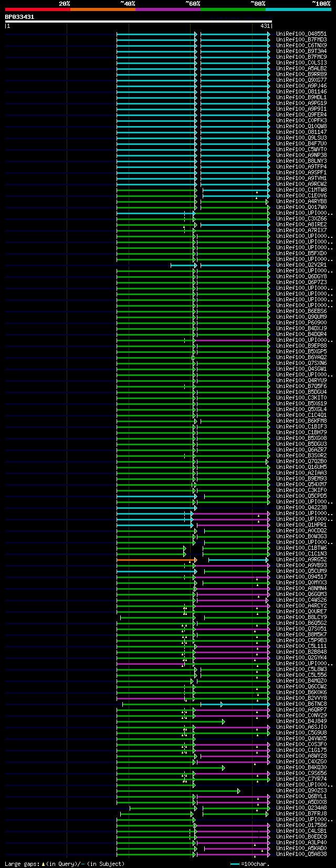This screenshot has width=336, height=868.
Task: Click the orange ~40% legend color segment
Action: 103,9
